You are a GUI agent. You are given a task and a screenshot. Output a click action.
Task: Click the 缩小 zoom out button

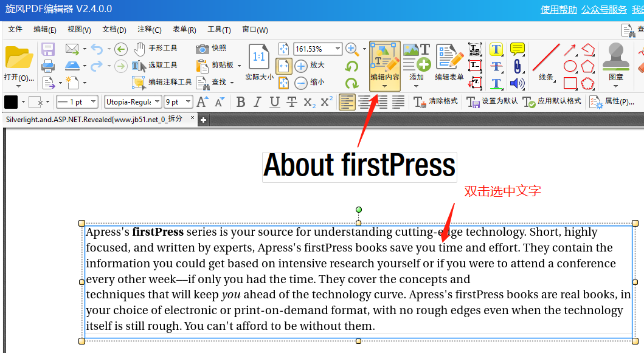pyautogui.click(x=310, y=83)
